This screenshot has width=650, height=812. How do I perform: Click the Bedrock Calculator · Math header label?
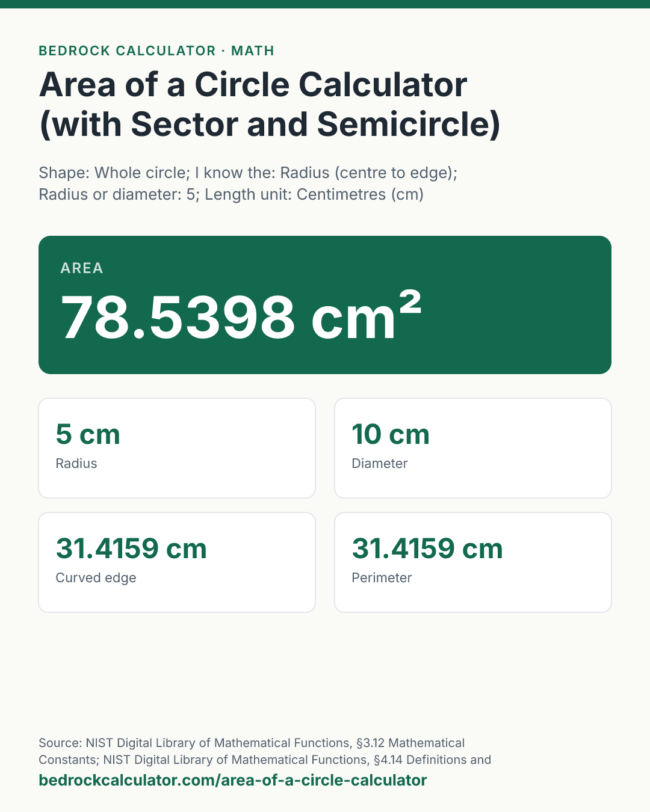tap(156, 51)
